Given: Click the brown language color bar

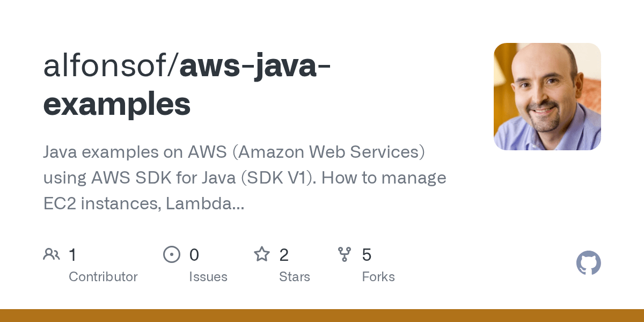Looking at the screenshot, I should tap(322, 316).
